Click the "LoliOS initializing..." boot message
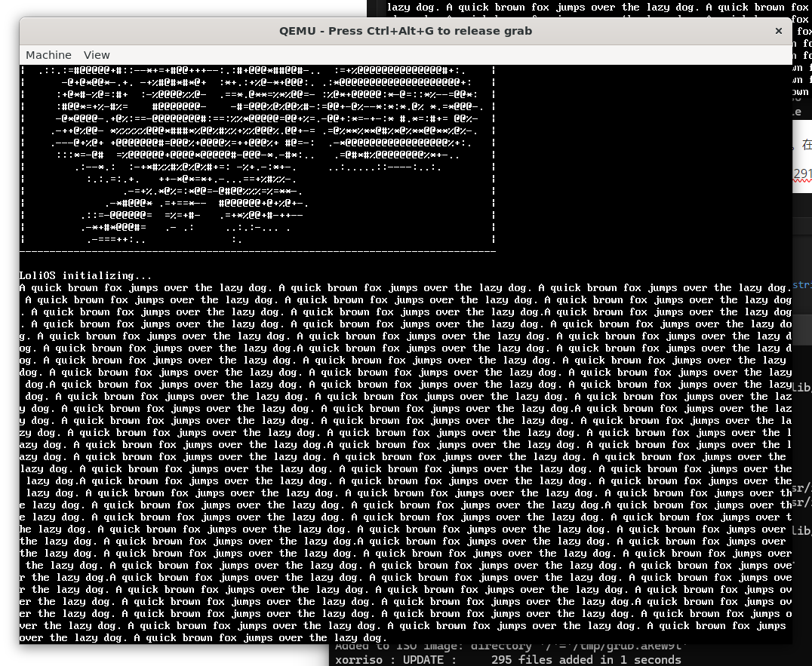Screen dimensions: 812x666 pos(86,275)
